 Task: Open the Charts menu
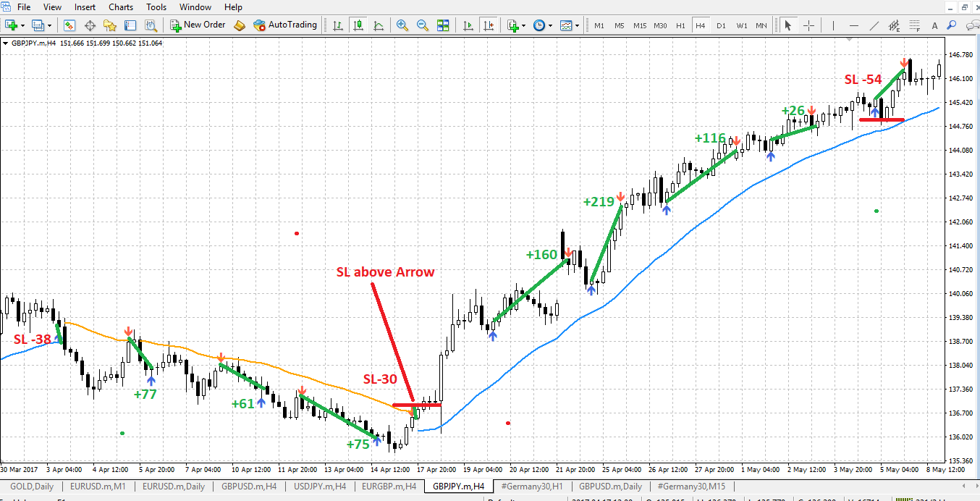click(121, 7)
